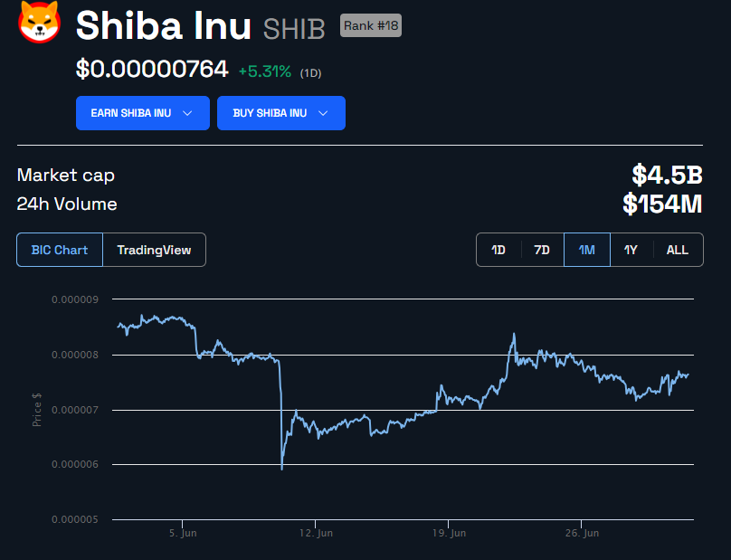Viewport: 731px width, 560px height.
Task: Switch to the TradingView tab
Action: click(x=154, y=250)
